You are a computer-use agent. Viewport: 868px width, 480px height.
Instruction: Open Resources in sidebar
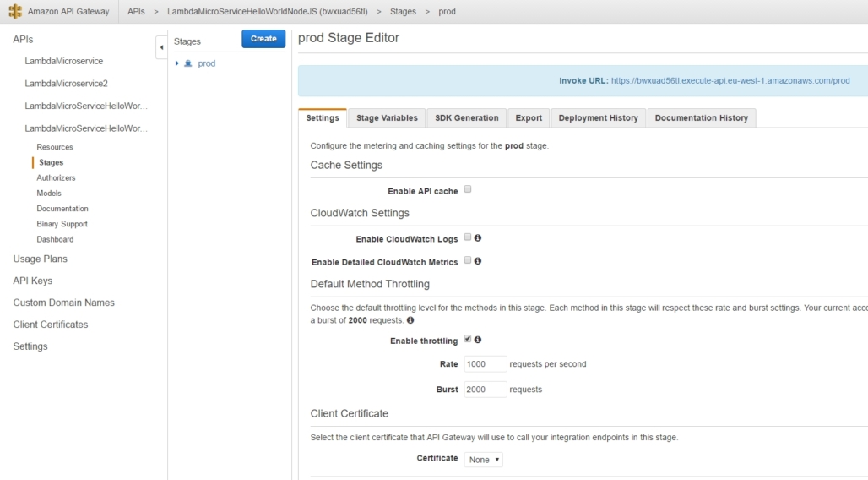[x=55, y=147]
